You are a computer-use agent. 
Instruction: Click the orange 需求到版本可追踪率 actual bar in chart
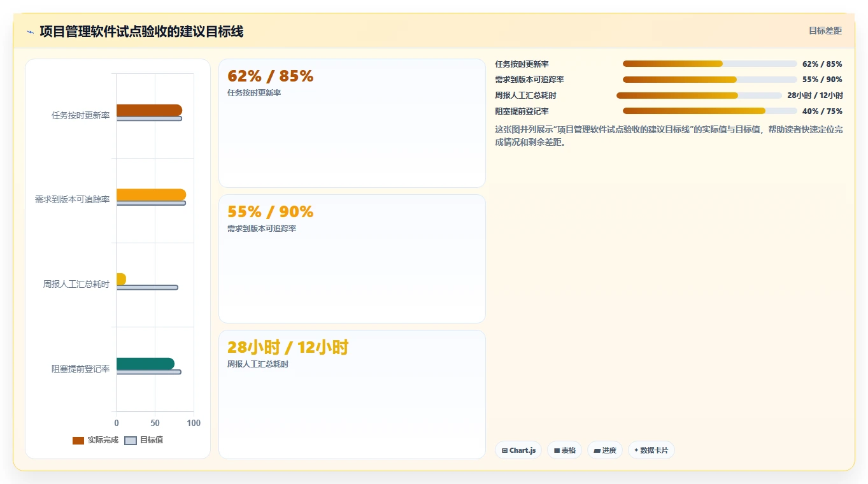pos(151,195)
